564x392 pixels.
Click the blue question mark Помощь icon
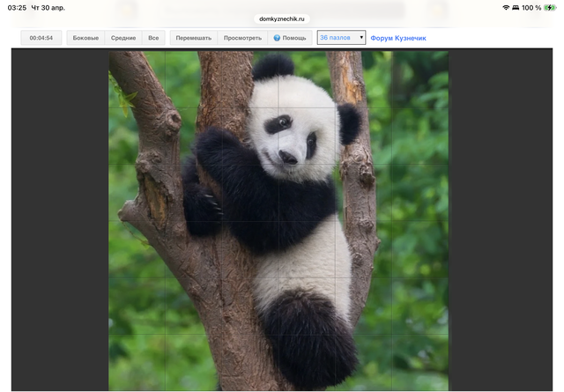click(277, 39)
